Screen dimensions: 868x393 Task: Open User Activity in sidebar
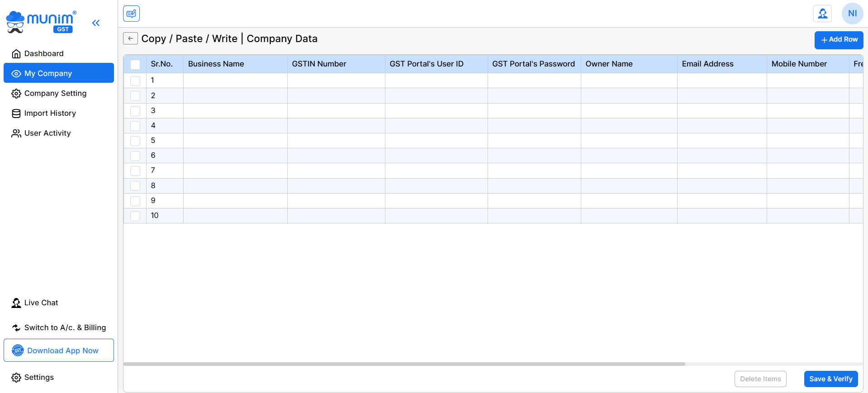pos(47,133)
